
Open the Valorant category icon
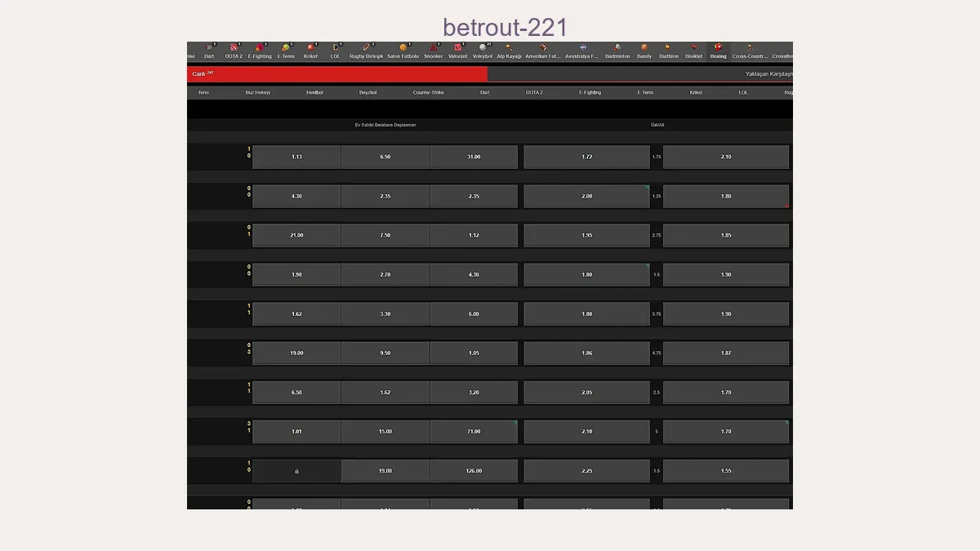point(457,49)
